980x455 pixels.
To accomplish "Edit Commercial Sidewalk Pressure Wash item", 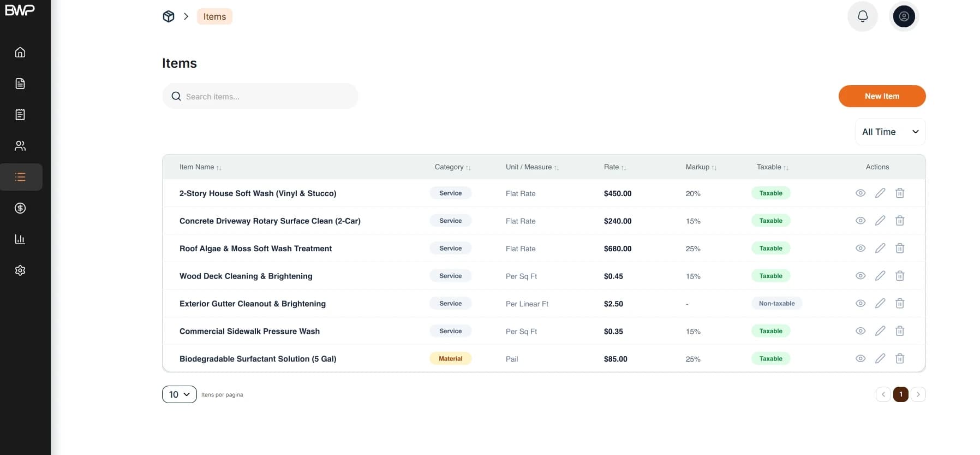I will [880, 331].
